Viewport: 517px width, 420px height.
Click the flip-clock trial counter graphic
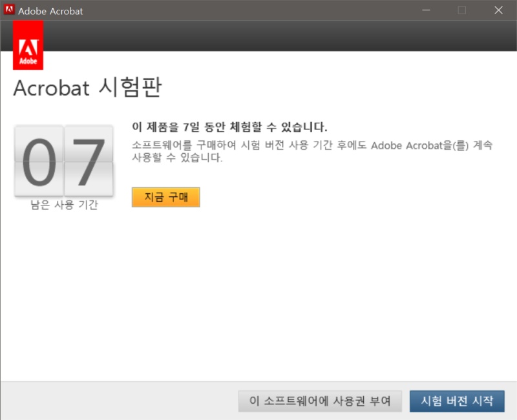tap(63, 160)
